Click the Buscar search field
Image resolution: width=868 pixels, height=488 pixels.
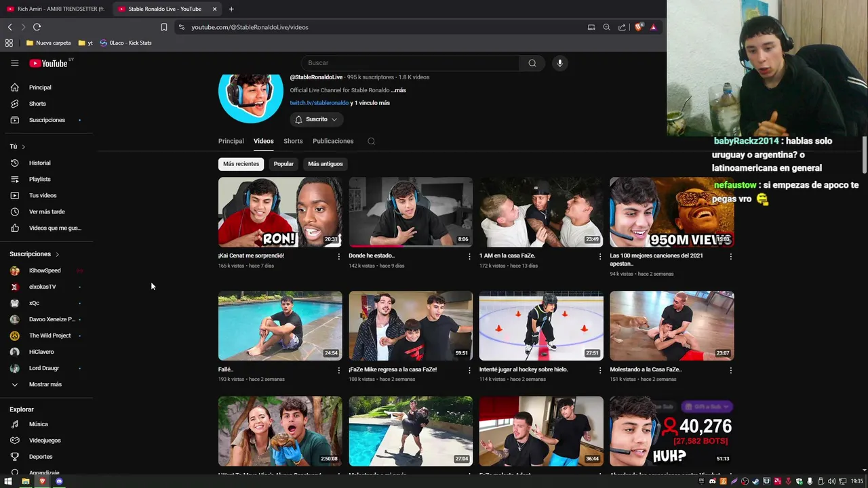[410, 63]
